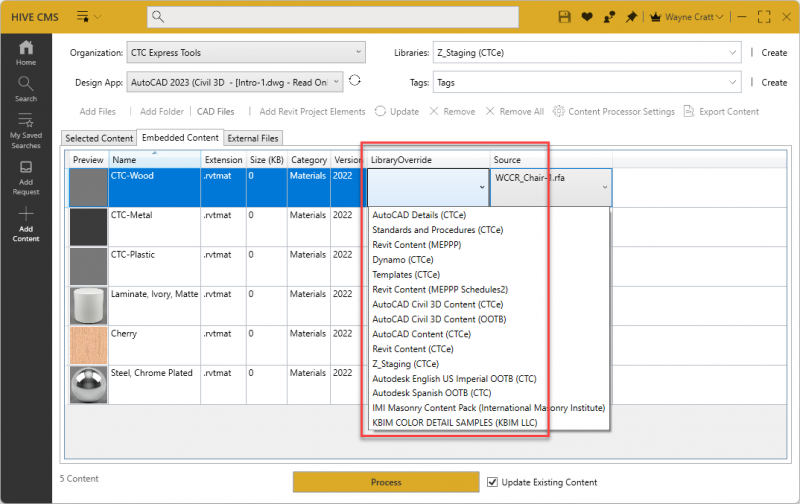Open Search from sidebar
The height and width of the screenshot is (504, 800).
click(x=26, y=89)
